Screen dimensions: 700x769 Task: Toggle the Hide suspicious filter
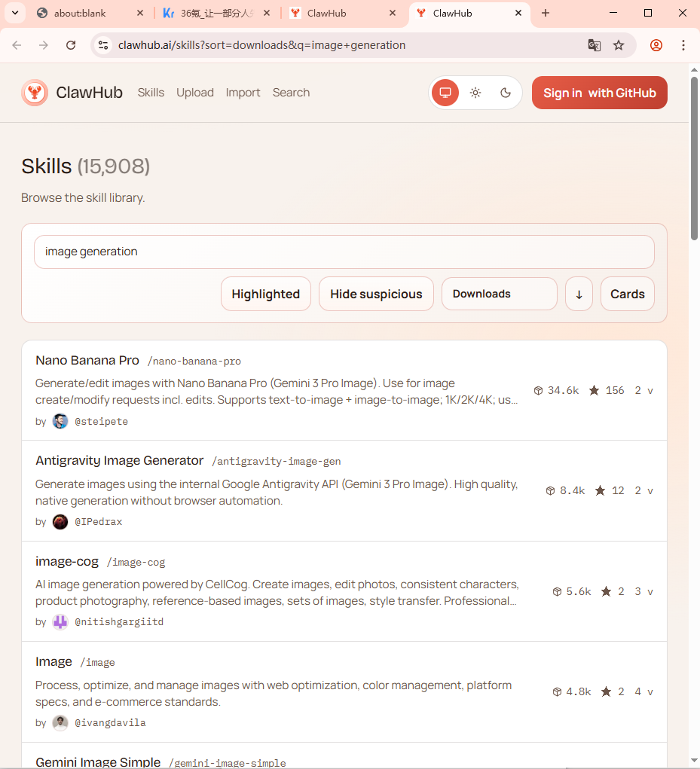point(376,294)
